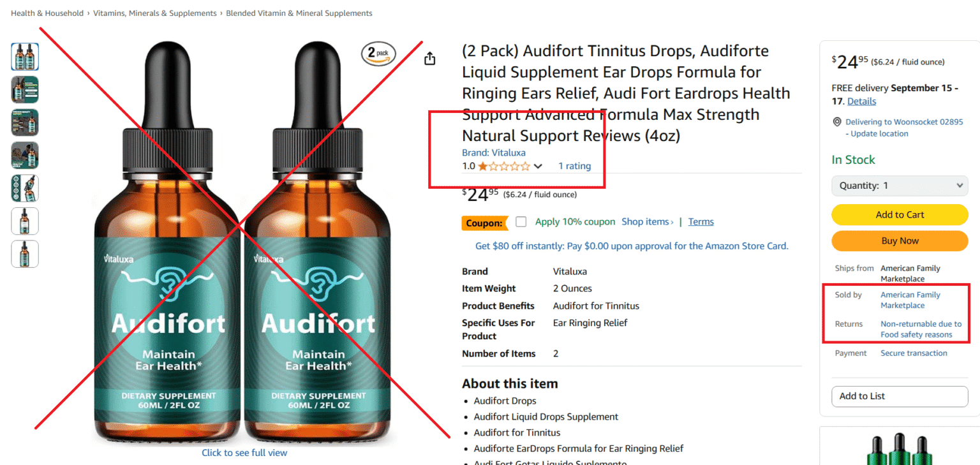Screen dimensions: 980x465
Task: Select the last single-bottle thumbnail
Action: tap(25, 254)
